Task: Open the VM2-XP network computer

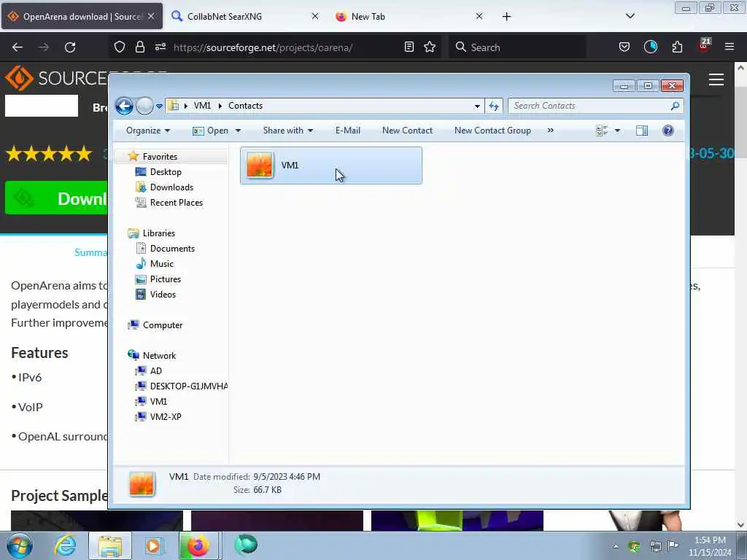Action: 166,416
